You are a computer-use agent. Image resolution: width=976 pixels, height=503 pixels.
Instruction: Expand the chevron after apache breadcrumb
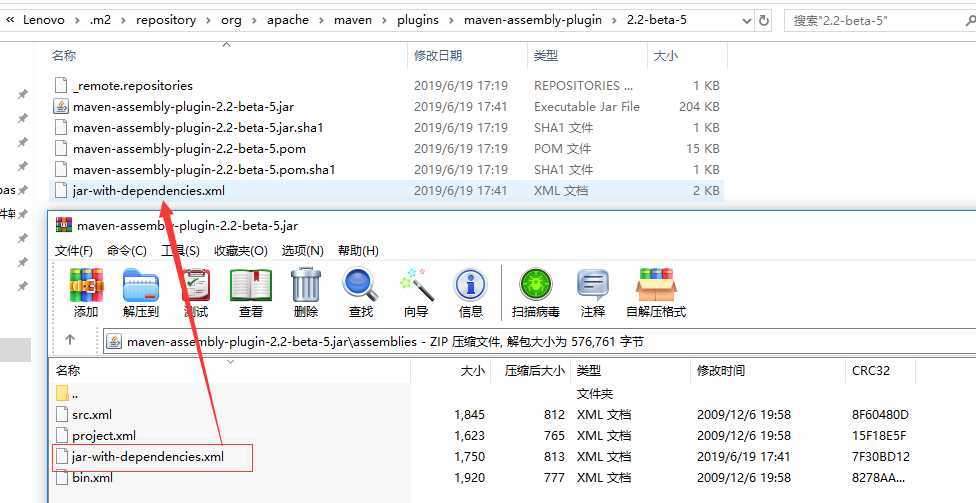[x=322, y=20]
